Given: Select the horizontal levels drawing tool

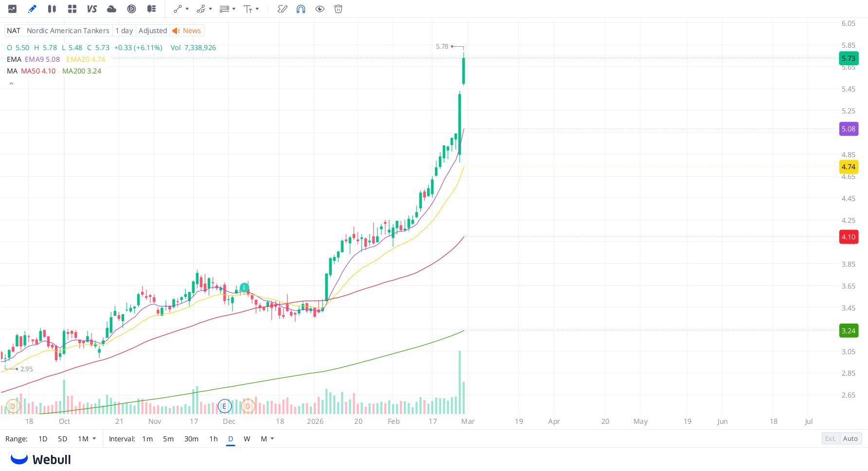Looking at the screenshot, I should click(x=224, y=9).
